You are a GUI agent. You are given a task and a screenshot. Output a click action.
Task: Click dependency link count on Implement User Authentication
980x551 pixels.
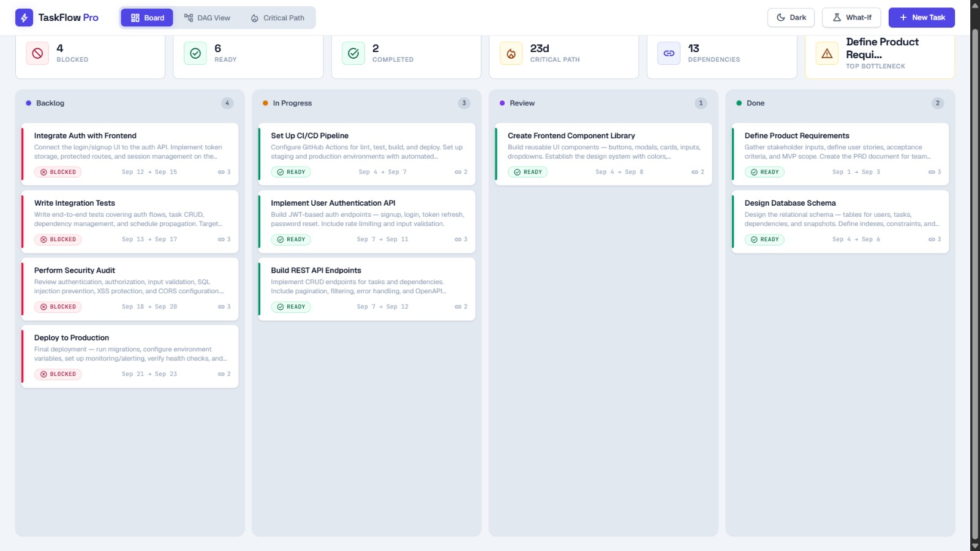click(461, 239)
